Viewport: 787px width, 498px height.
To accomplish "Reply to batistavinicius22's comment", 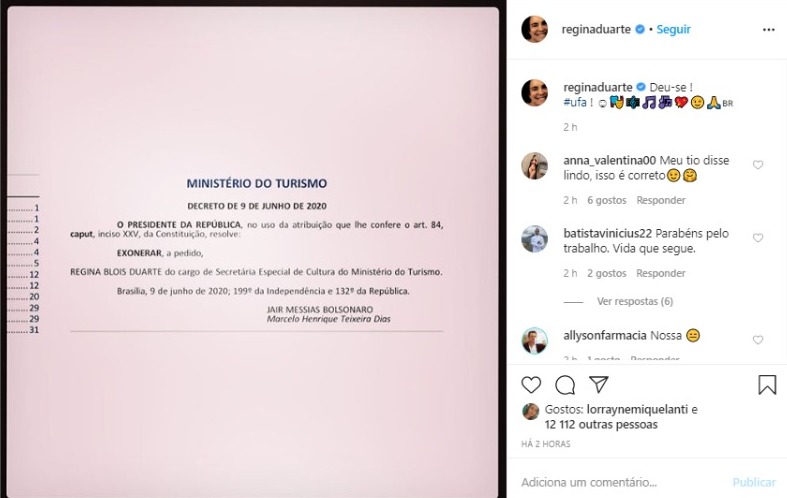I will (661, 273).
